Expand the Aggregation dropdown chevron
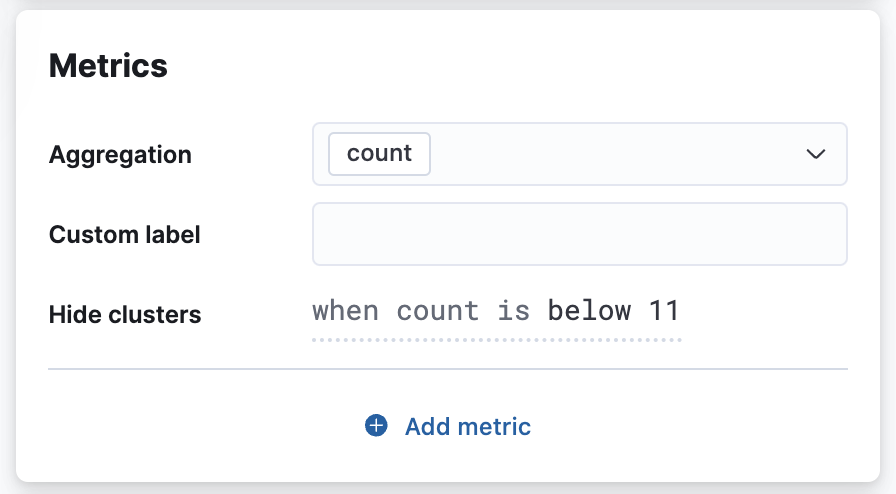896x494 pixels. 816,154
